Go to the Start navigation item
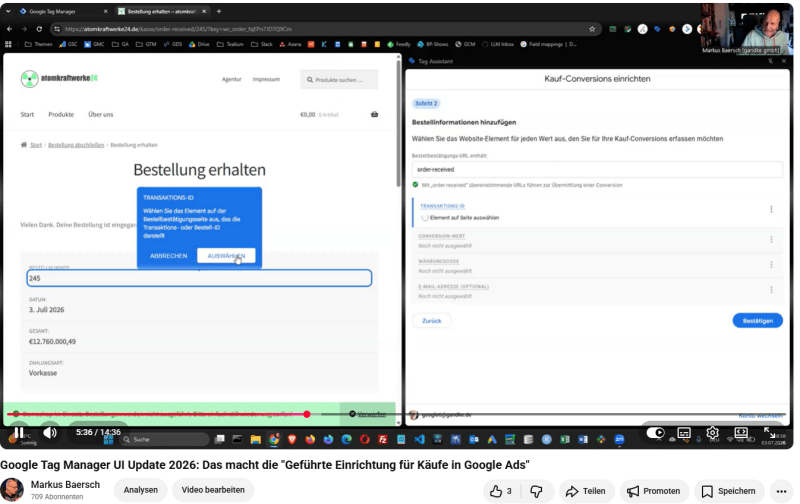The height and width of the screenshot is (504, 800). tap(27, 114)
